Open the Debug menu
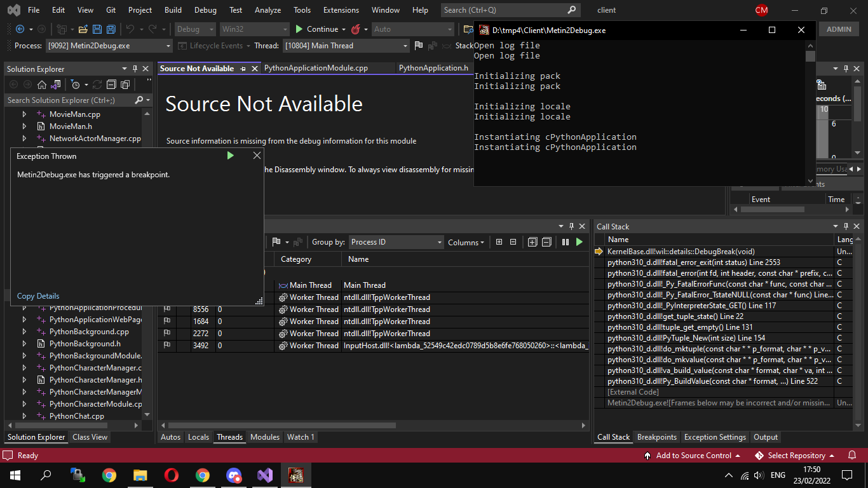 [x=205, y=10]
